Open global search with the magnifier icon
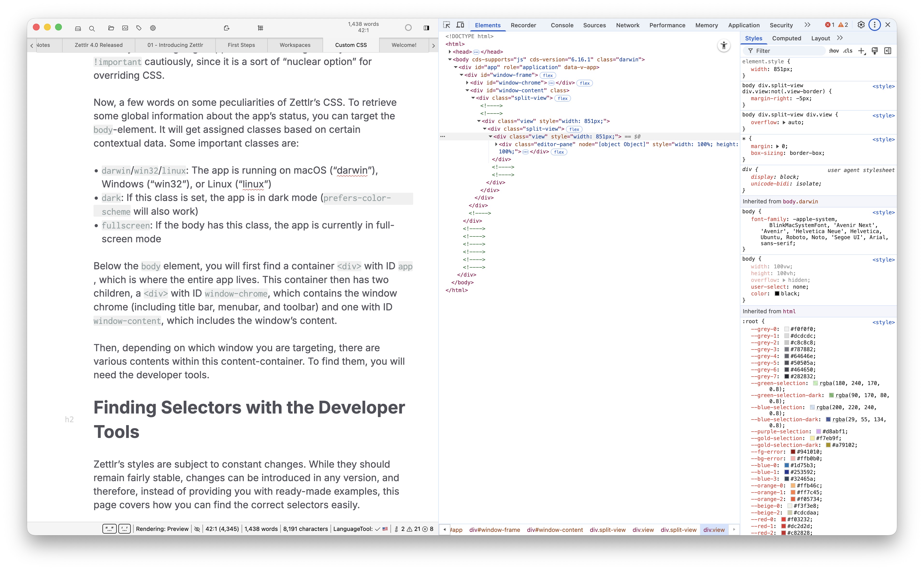The height and width of the screenshot is (571, 924). point(92,28)
